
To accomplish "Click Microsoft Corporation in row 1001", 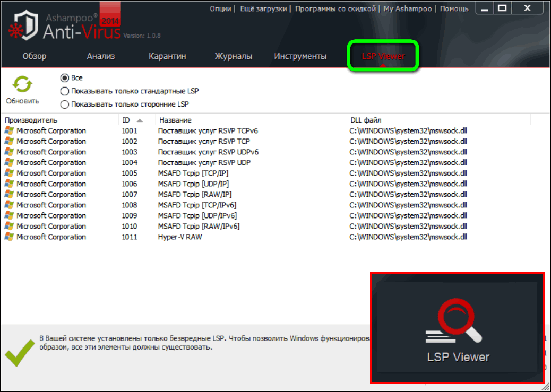I will click(51, 131).
